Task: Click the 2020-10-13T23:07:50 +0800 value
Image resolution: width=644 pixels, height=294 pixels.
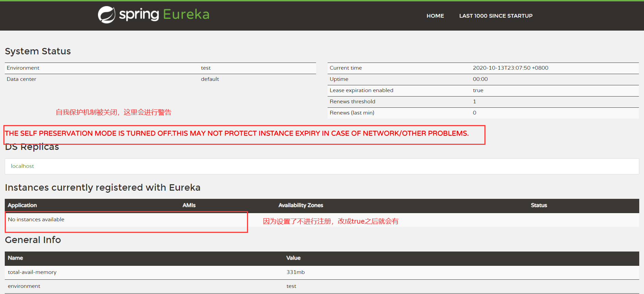Action: 510,68
